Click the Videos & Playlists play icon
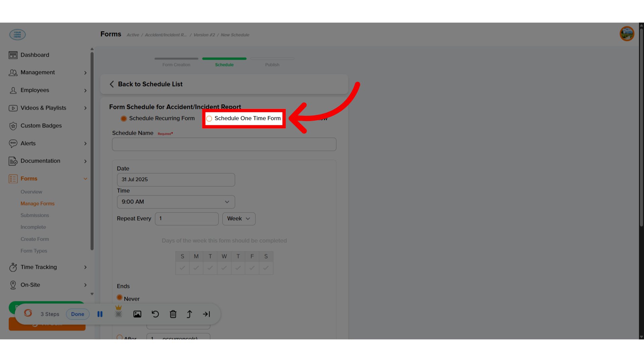644x362 pixels. coord(13,108)
